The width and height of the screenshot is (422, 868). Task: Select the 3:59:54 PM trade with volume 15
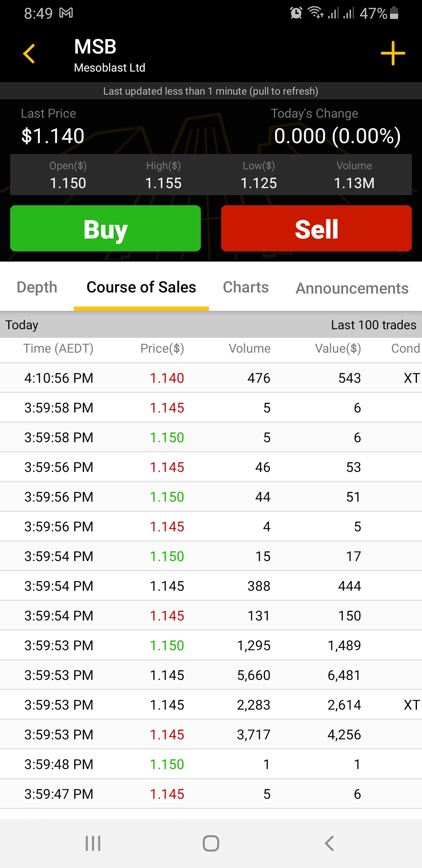(211, 556)
